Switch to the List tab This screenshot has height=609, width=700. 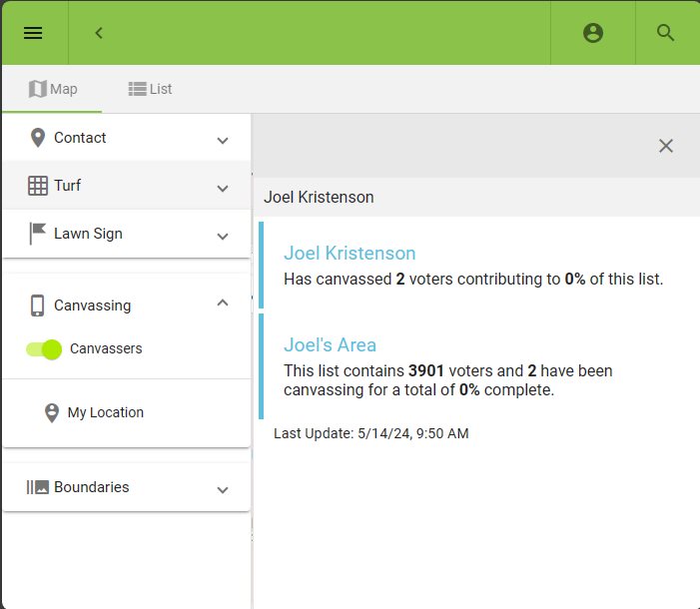click(150, 89)
